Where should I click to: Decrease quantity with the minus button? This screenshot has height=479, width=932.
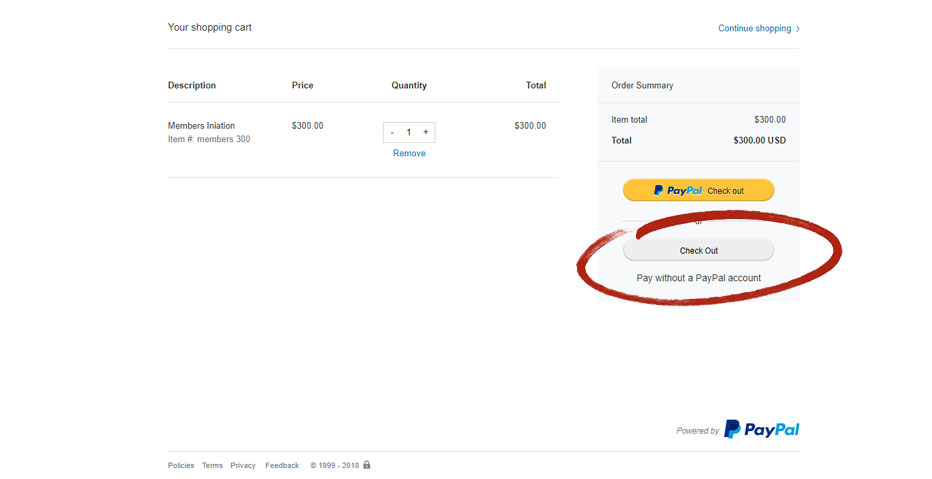tap(392, 133)
